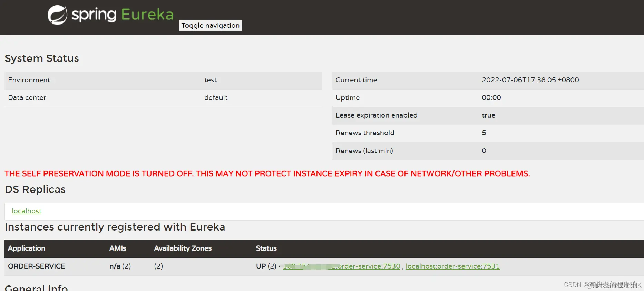This screenshot has width=644, height=291.
Task: Open the localhost:order-service:7531 instance link
Action: point(452,266)
